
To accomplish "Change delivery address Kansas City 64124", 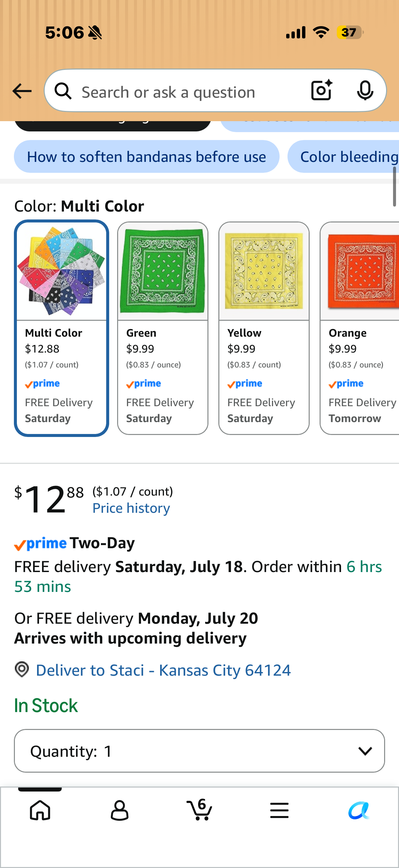I will coord(163,670).
